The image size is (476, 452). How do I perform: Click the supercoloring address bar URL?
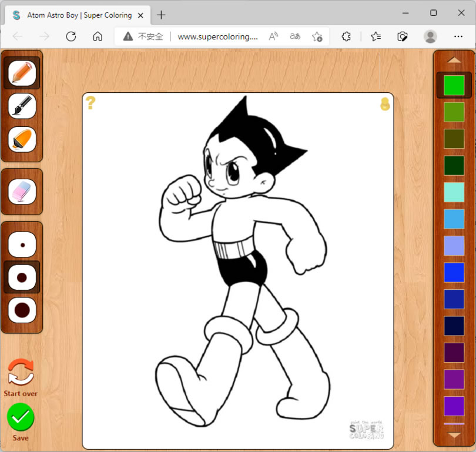(217, 36)
